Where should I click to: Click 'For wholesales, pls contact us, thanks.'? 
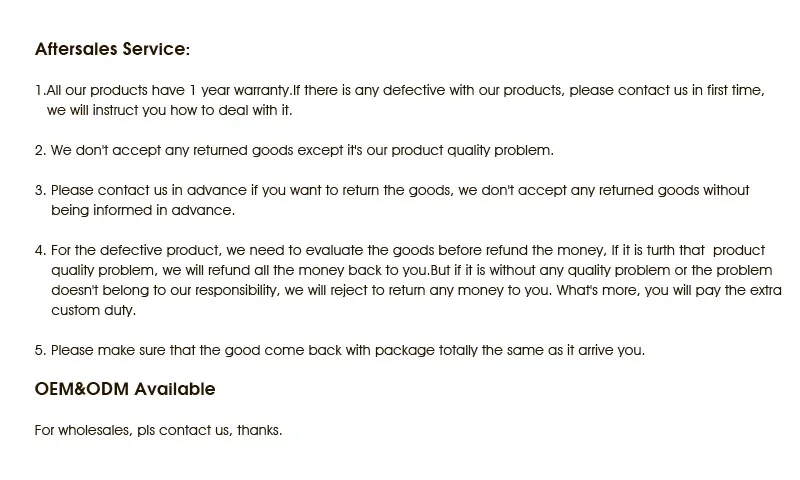(x=158, y=430)
